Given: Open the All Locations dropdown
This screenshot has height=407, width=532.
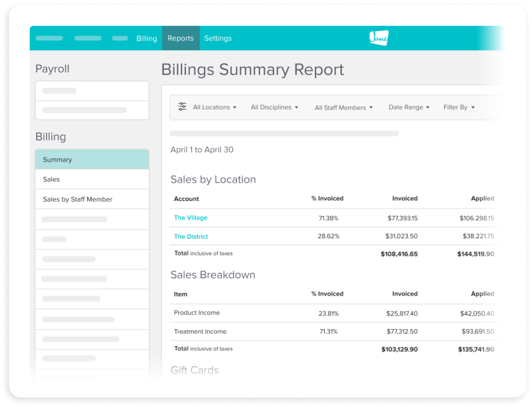Looking at the screenshot, I should point(215,107).
